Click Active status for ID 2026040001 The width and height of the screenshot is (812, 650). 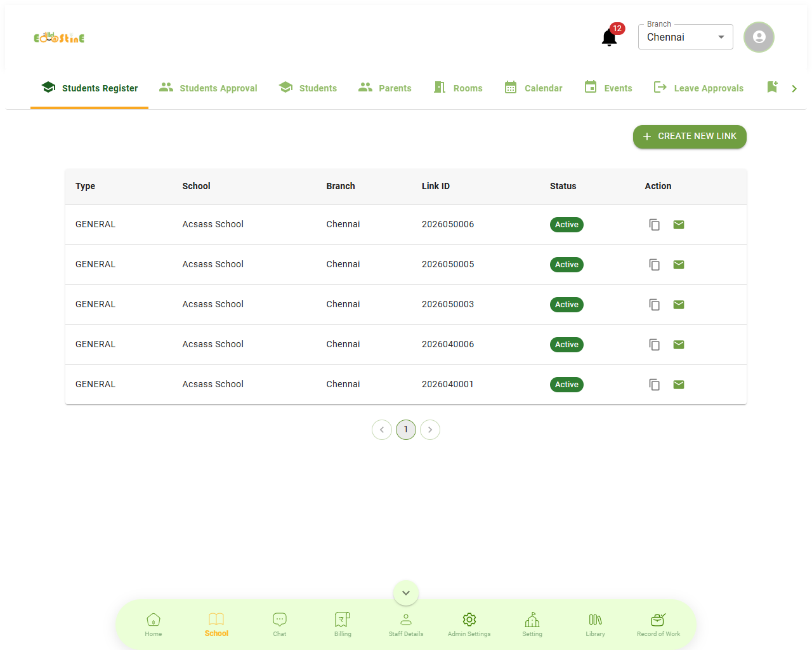(566, 385)
